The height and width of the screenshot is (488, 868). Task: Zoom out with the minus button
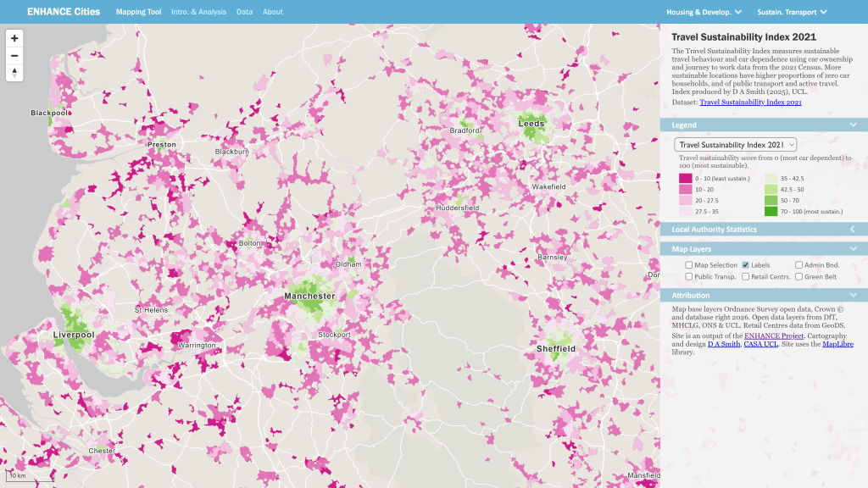point(14,56)
